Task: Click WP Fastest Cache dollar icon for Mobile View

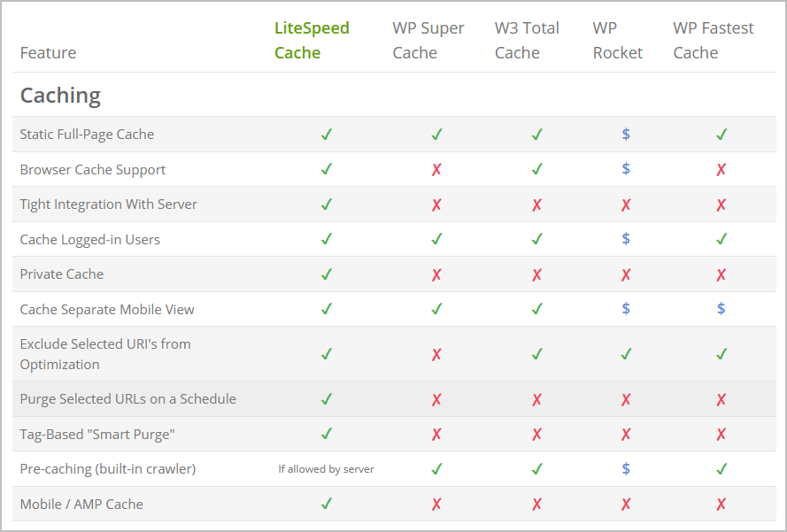Action: click(721, 308)
